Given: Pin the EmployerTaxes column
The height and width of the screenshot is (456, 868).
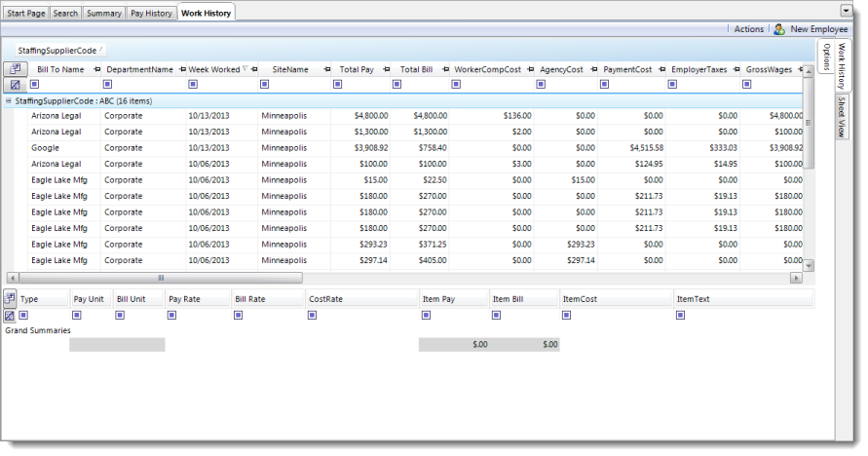Looking at the screenshot, I should [x=736, y=70].
